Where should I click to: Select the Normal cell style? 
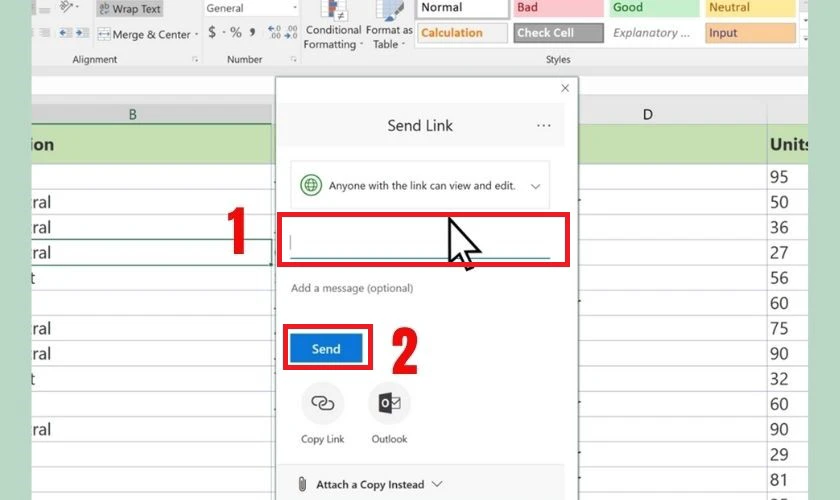[x=462, y=8]
